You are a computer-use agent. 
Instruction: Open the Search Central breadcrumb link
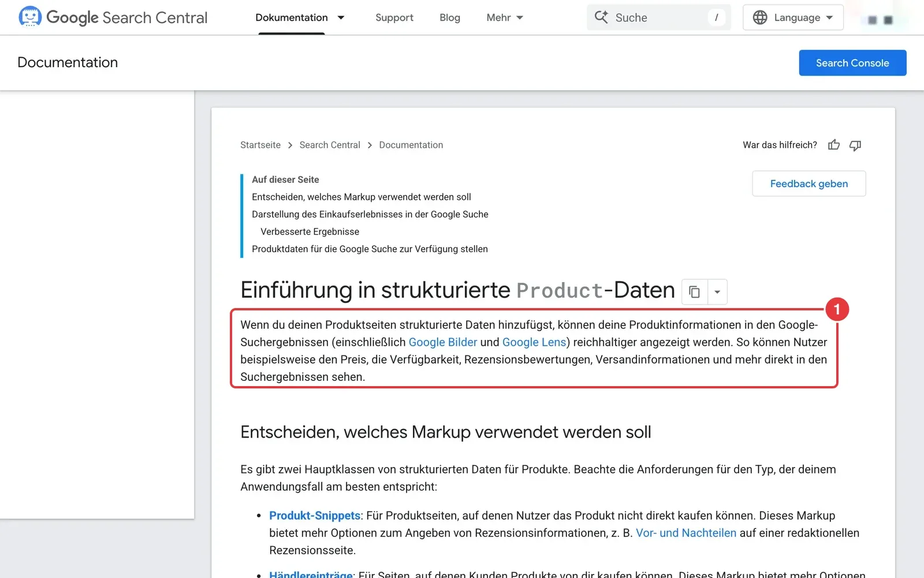coord(330,145)
